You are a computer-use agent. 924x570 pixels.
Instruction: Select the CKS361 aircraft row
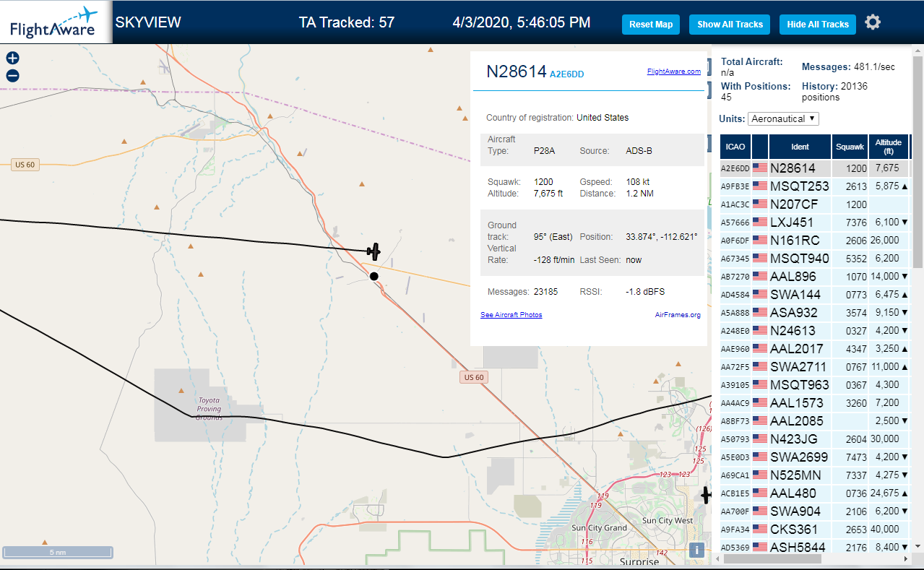pyautogui.click(x=814, y=530)
